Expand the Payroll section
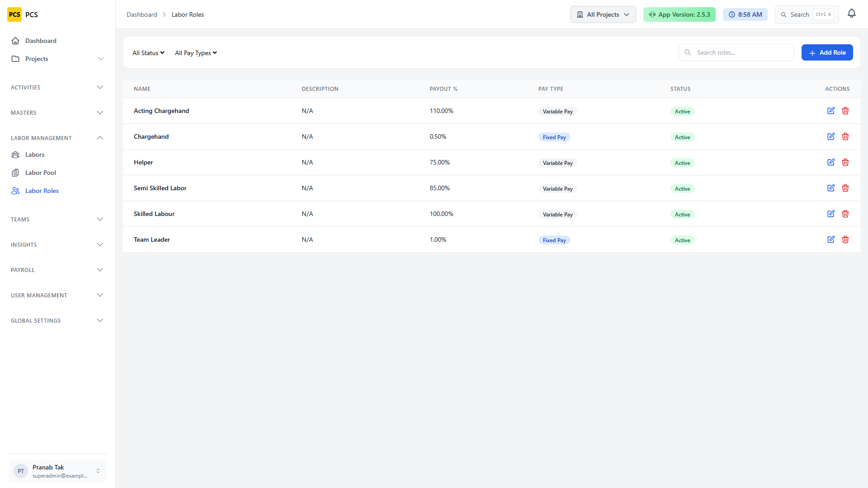The width and height of the screenshot is (868, 488). coord(58,270)
